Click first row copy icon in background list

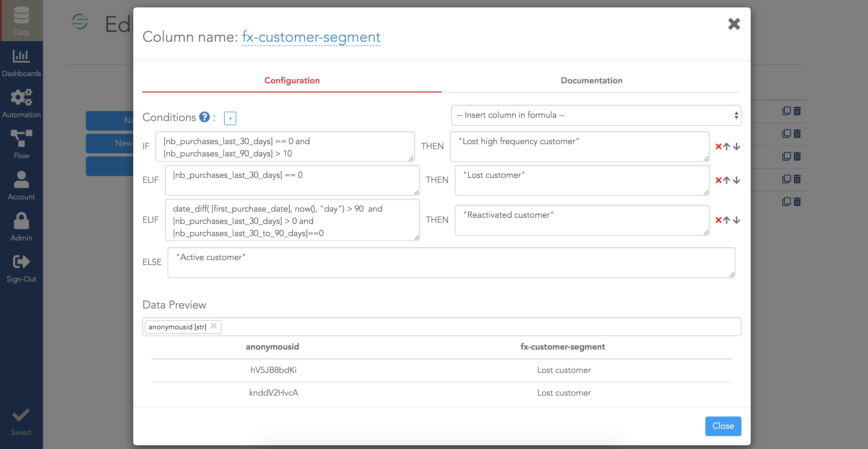(786, 111)
